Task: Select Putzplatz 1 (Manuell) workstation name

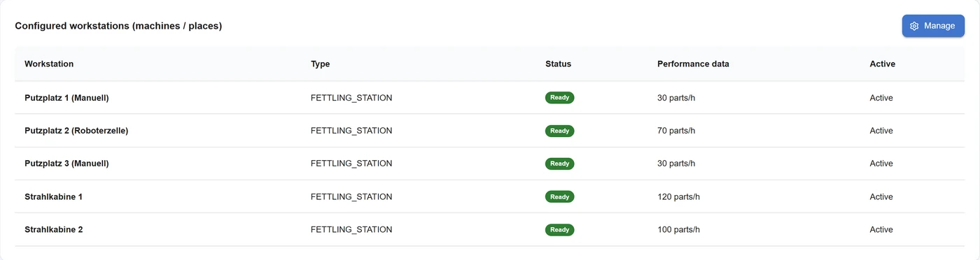Action: tap(66, 98)
